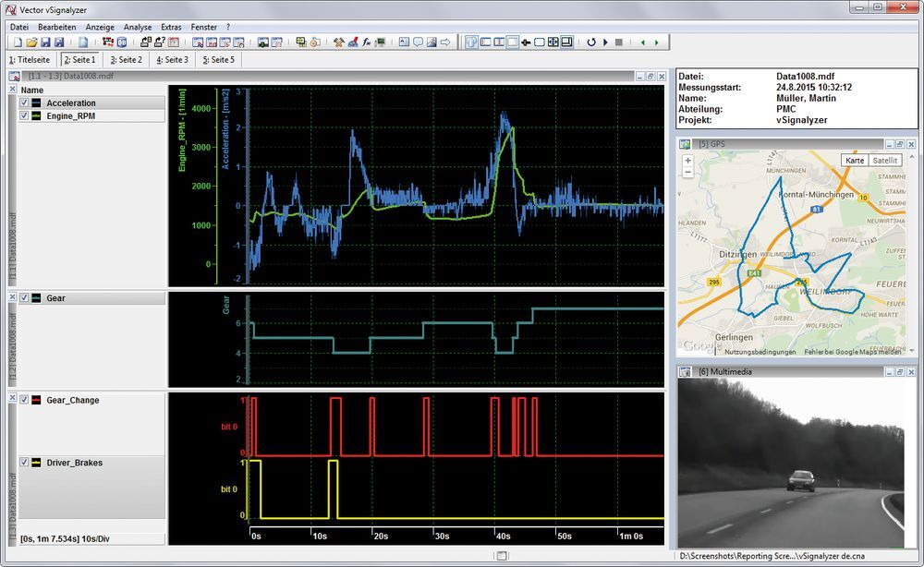Click the fit-all arrows toolbar icon
This screenshot has width=924, height=567.
coord(553,42)
